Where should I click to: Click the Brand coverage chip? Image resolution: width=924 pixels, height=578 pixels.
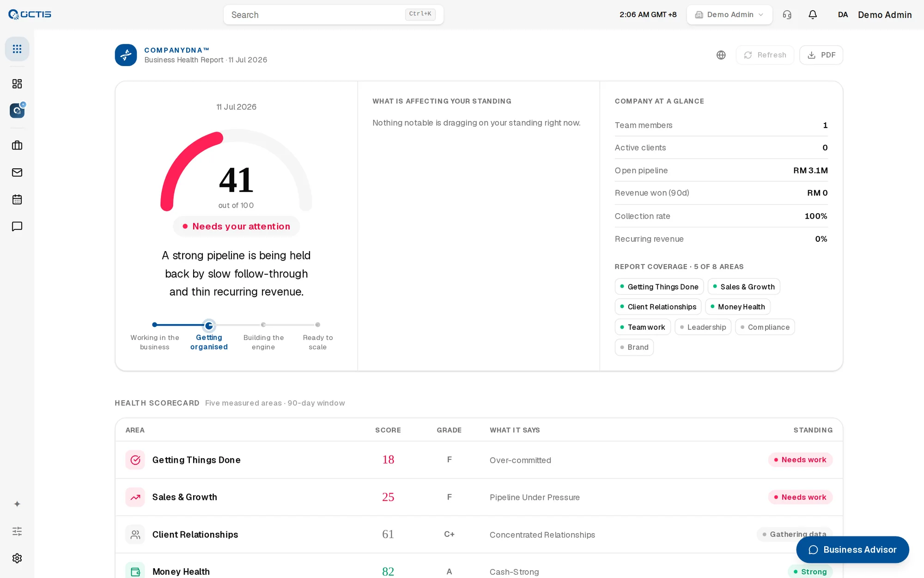634,347
